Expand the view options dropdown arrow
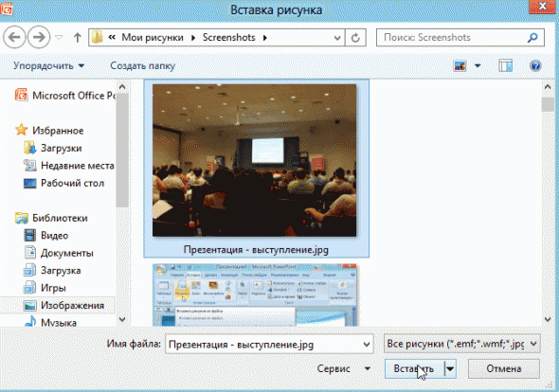Image resolution: width=559 pixels, height=392 pixels. 478,66
